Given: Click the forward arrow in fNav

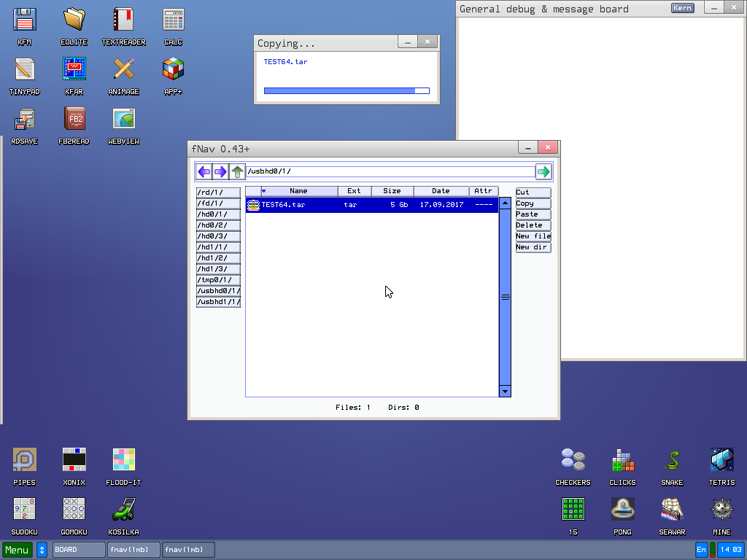Looking at the screenshot, I should (x=220, y=172).
